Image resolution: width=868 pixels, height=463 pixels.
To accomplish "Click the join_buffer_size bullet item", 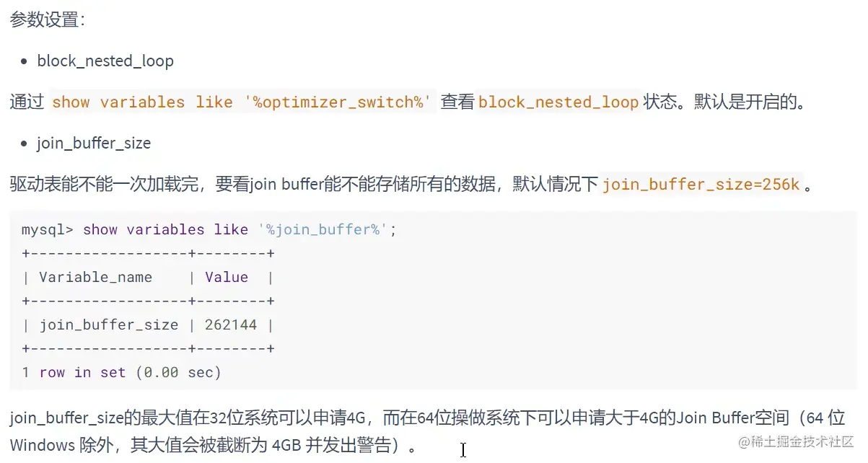I will [x=94, y=143].
